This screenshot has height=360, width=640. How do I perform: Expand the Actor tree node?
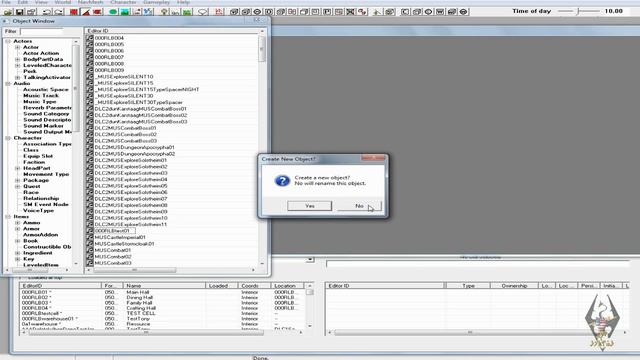18,47
